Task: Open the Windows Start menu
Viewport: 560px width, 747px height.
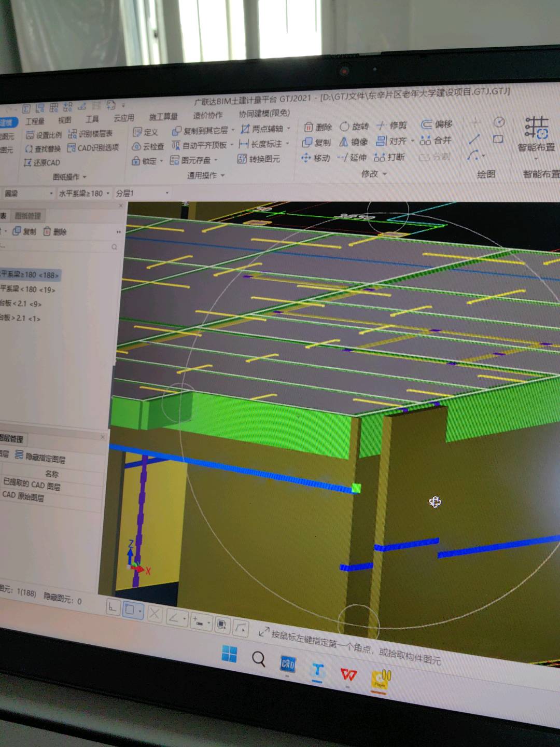Action: click(x=229, y=655)
